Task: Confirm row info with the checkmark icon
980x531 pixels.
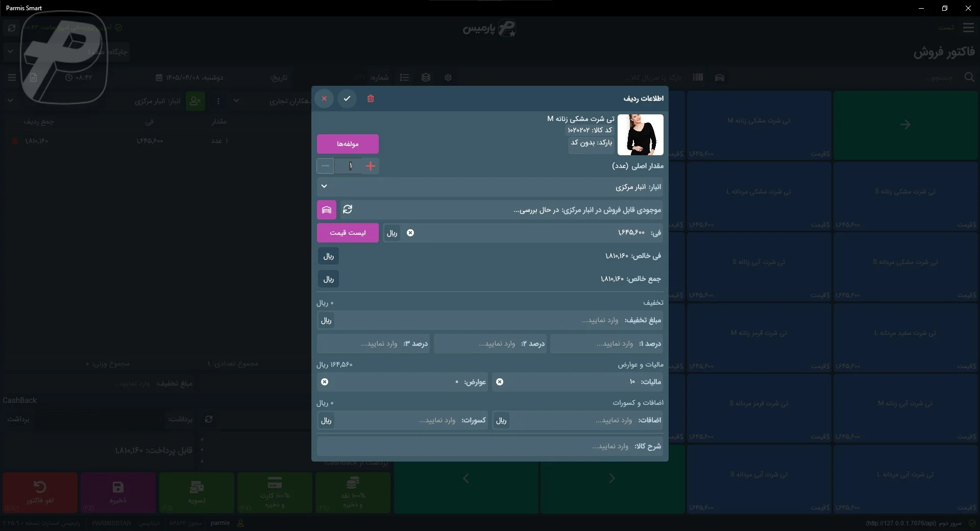Action: 347,99
